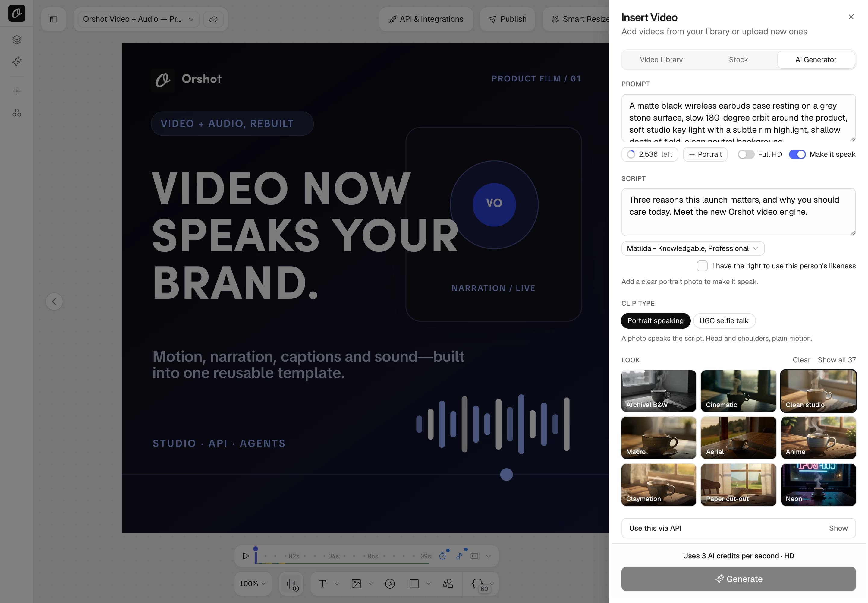This screenshot has height=603, width=868.
Task: Select the Neon look thumbnail
Action: pos(818,485)
